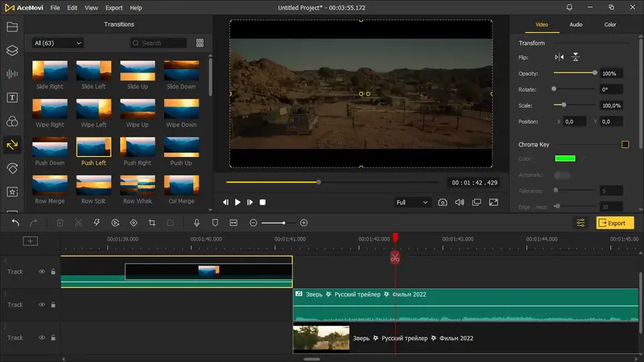
Task: Switch transitions to grid view icon
Action: [x=200, y=43]
